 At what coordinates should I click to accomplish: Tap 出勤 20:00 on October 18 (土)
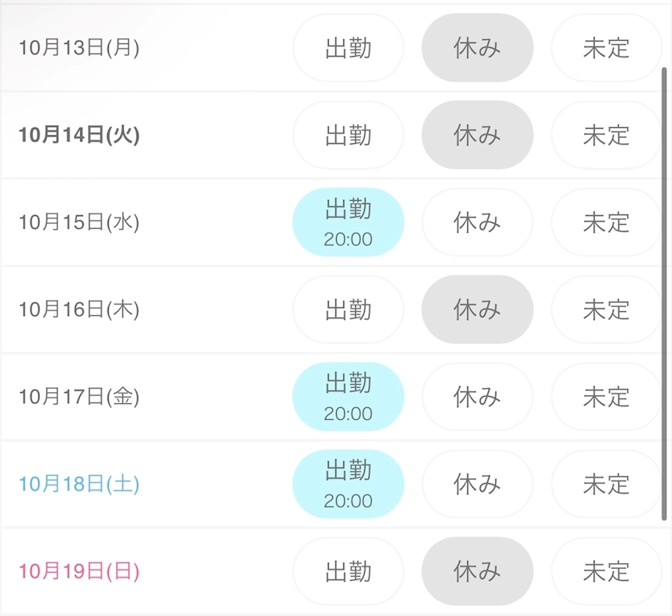click(x=348, y=484)
